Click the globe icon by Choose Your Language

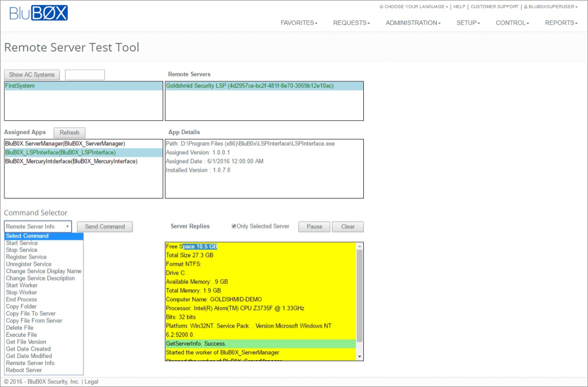pos(381,7)
